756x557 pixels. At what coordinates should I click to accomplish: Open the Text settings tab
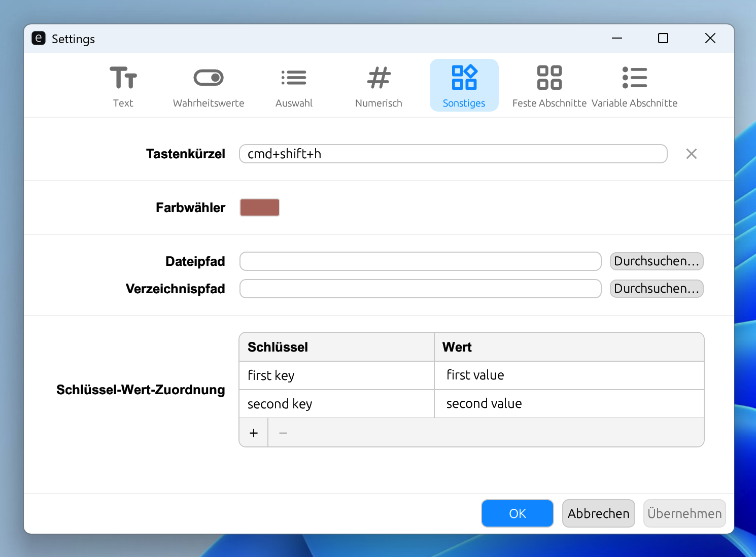tap(123, 85)
